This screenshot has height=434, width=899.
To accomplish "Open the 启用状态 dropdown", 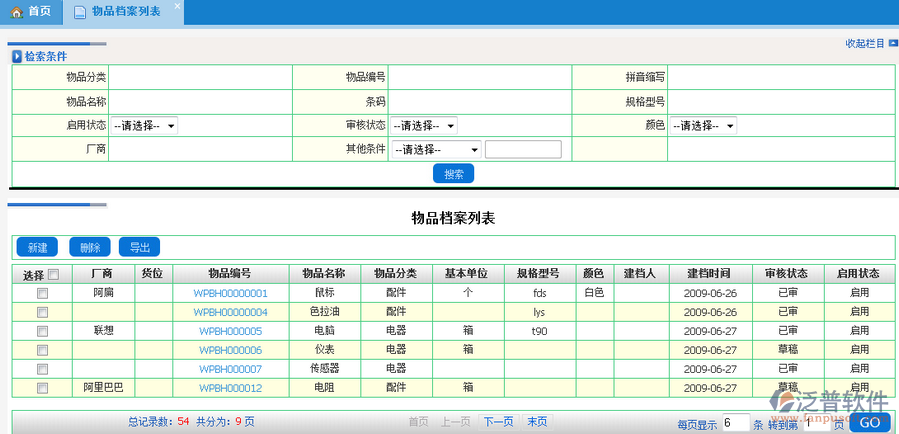I will coord(145,126).
